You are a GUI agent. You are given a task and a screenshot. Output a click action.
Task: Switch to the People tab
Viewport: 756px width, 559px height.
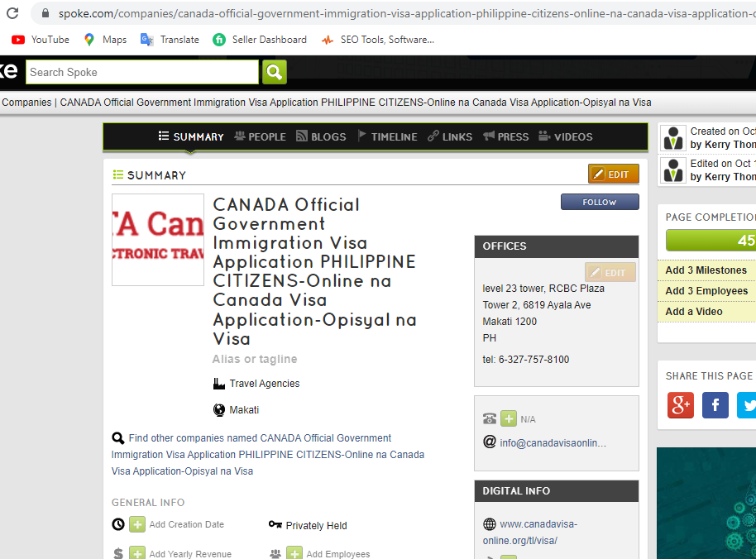click(x=261, y=137)
